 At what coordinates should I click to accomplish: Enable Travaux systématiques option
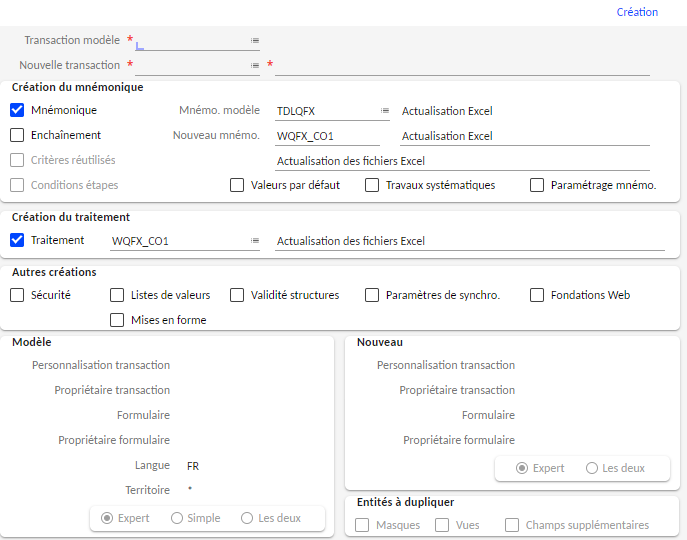tap(372, 185)
